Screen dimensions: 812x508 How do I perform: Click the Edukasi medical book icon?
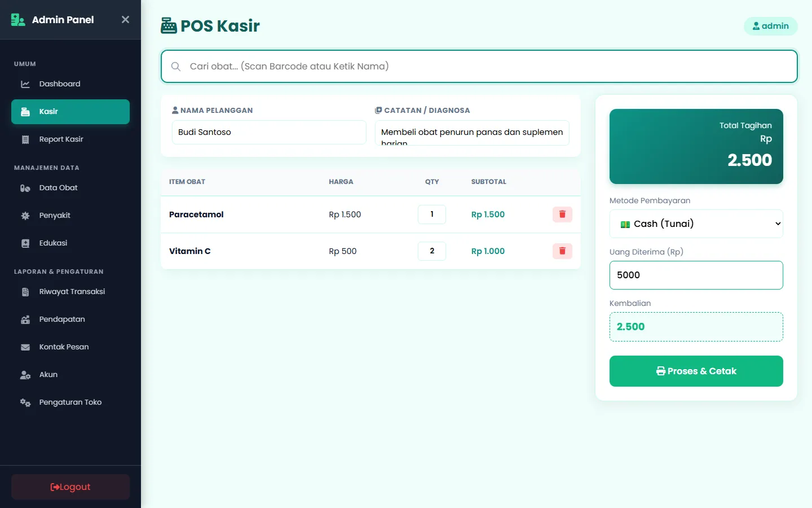click(25, 243)
